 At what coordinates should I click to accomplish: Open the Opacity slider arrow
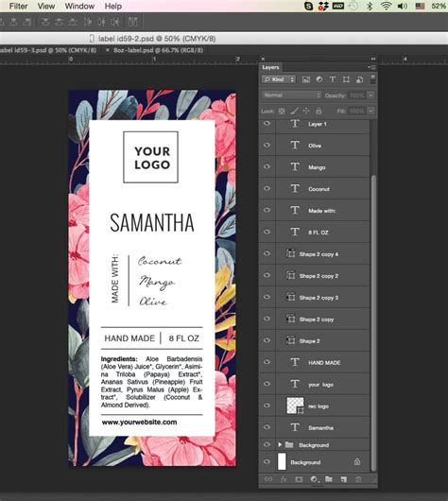coord(370,95)
